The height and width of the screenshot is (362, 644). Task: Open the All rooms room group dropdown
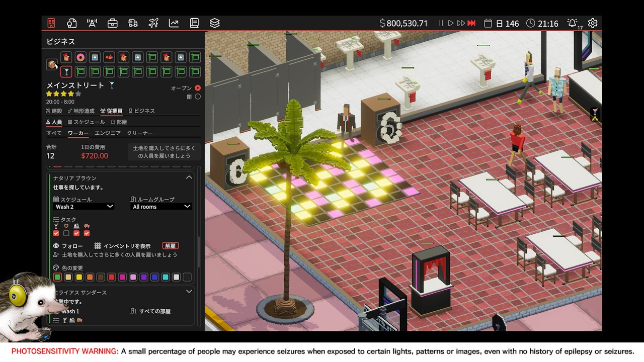coord(161,207)
